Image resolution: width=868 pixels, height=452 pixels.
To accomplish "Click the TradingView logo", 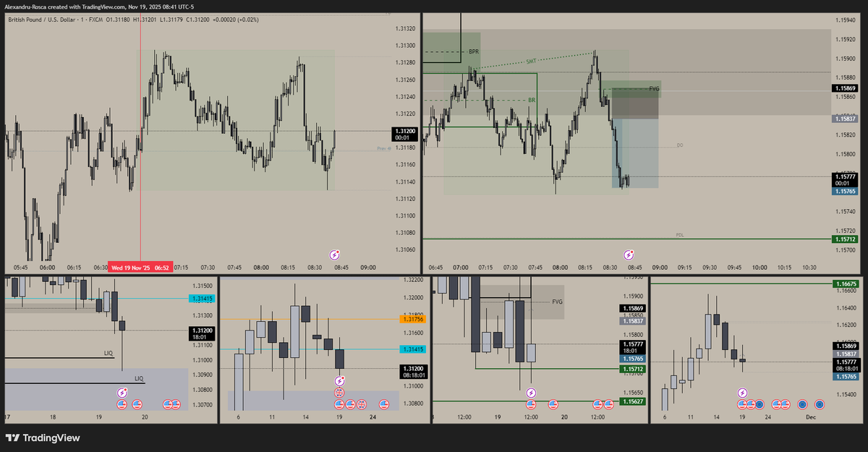I will pyautogui.click(x=43, y=438).
